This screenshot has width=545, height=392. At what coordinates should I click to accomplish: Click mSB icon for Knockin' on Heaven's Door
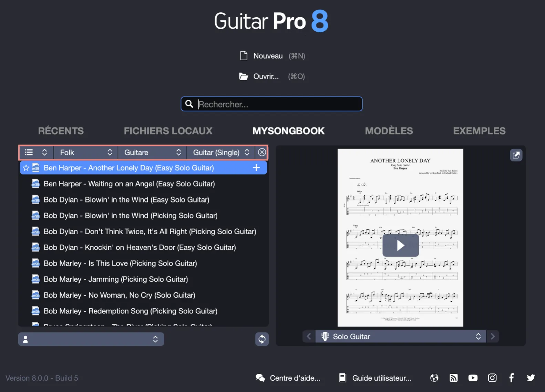[x=35, y=247]
